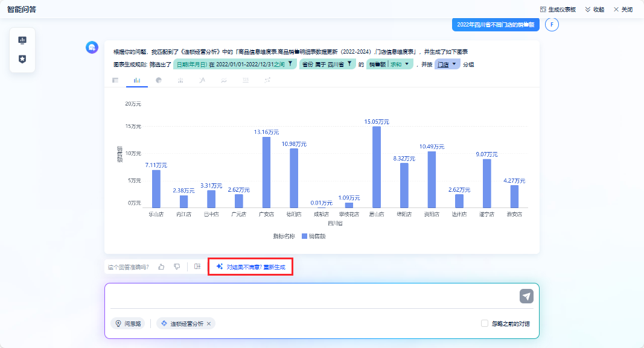Image resolution: width=644 pixels, height=348 pixels.
Task: Click the date range filter chip 2022/01/01-2022/12/31
Action: coord(235,64)
